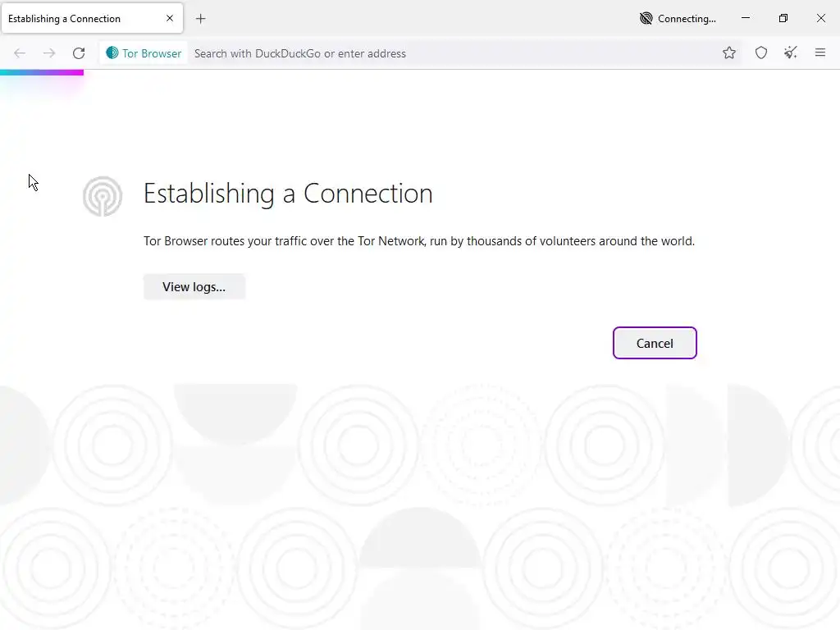The width and height of the screenshot is (840, 630).
Task: Minimize the Tor Browser window
Action: pyautogui.click(x=746, y=18)
